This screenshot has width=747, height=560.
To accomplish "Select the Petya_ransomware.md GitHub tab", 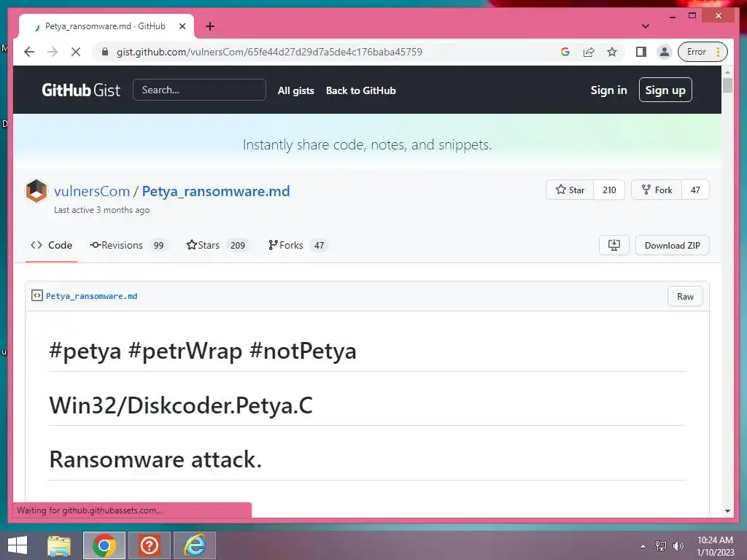I will tap(107, 26).
